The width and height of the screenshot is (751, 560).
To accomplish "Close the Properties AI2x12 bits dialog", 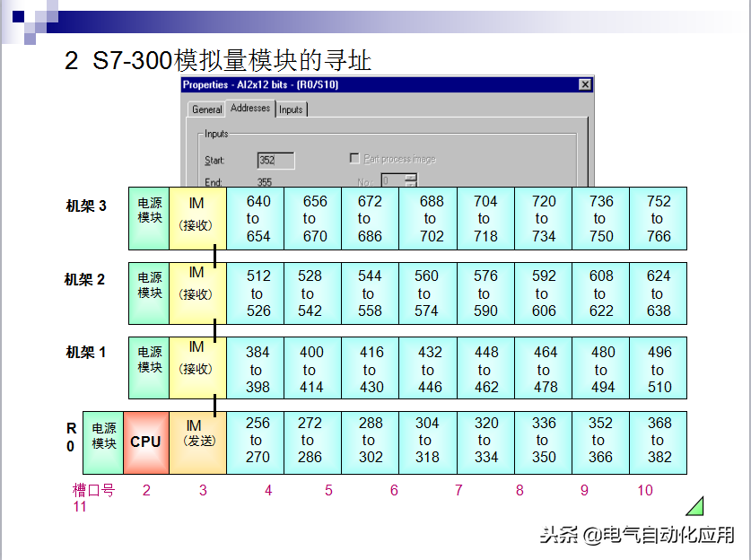I will (x=585, y=84).
